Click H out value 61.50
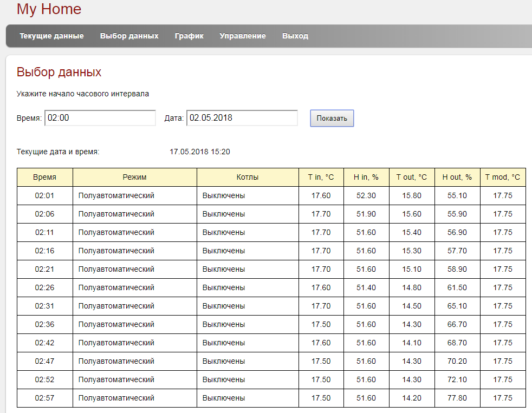 457,287
